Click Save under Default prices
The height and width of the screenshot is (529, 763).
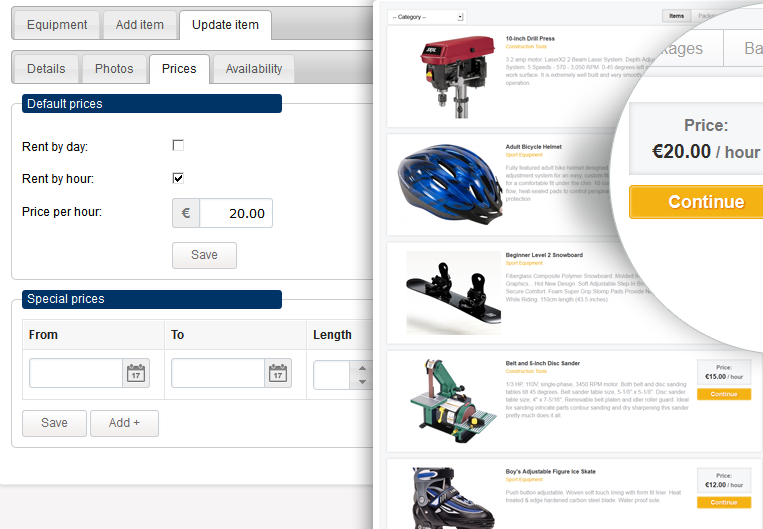[204, 255]
